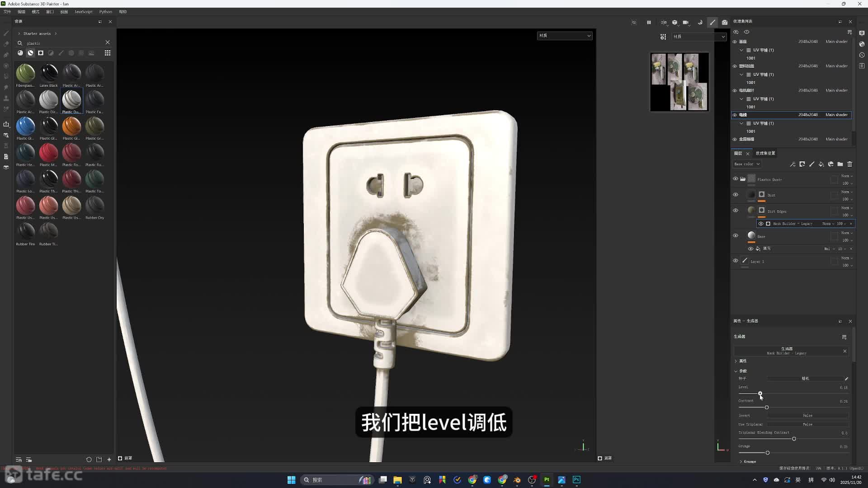868x488 pixels.
Task: Clear the plastic search field
Action: [108, 42]
